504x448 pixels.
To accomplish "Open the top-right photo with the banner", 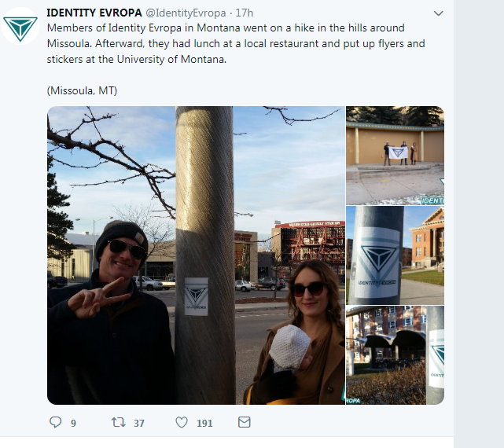I will pos(395,156).
